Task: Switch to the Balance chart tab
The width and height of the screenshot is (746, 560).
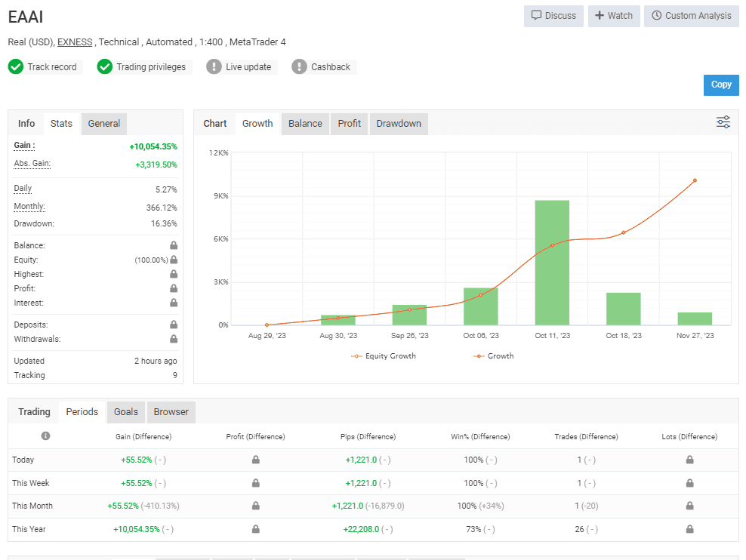Action: pos(305,124)
